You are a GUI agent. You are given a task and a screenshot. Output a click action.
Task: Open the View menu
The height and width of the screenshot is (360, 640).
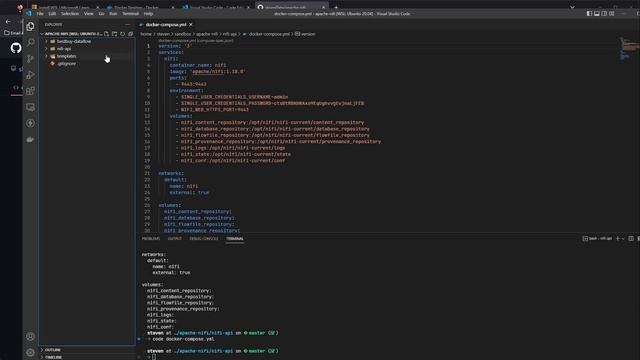(x=89, y=13)
